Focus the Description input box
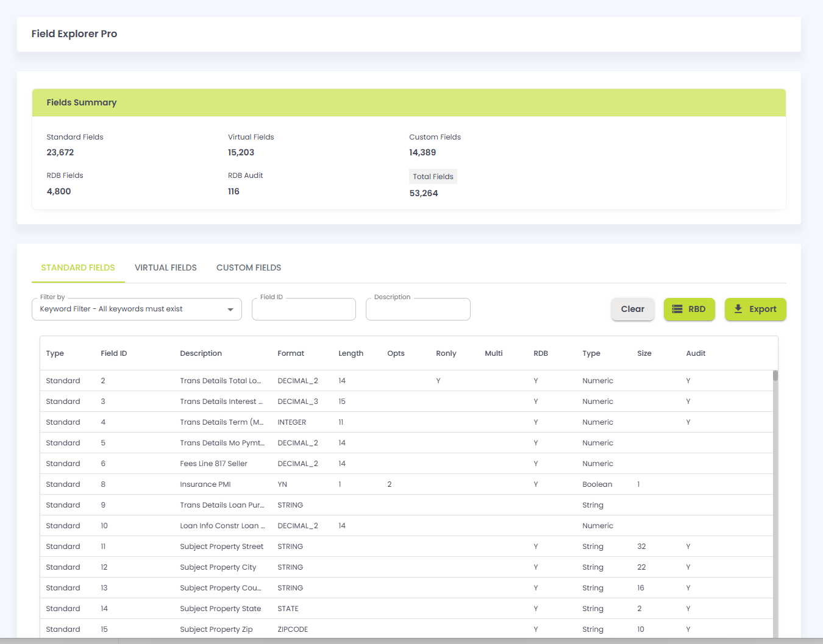The image size is (823, 644). [x=418, y=309]
